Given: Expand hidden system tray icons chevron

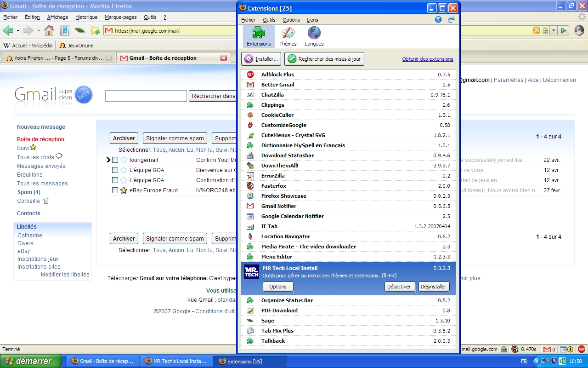Looking at the screenshot, I should point(537,361).
